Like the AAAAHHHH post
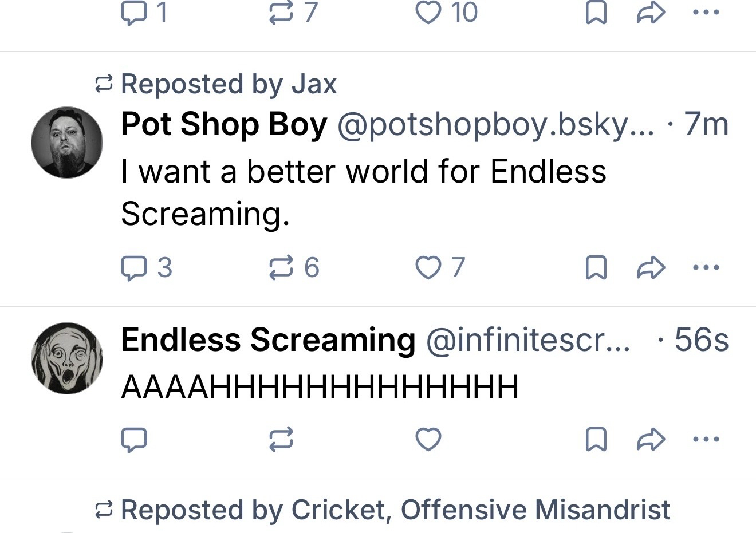The width and height of the screenshot is (756, 533). coord(428,439)
